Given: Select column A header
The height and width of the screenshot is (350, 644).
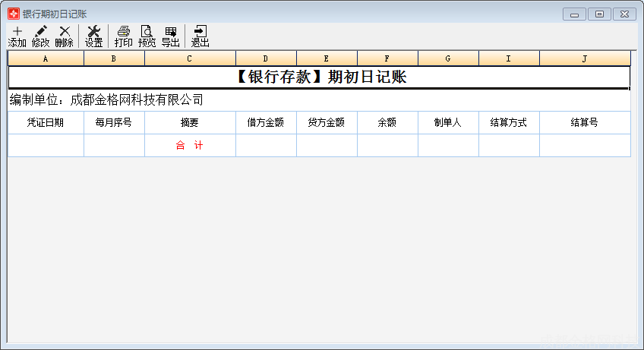Looking at the screenshot, I should click(46, 58).
